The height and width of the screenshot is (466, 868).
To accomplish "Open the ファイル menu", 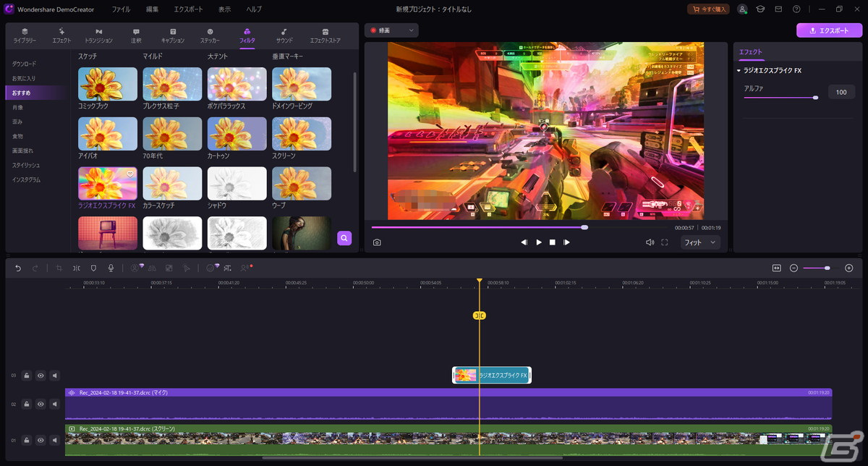I will (122, 9).
